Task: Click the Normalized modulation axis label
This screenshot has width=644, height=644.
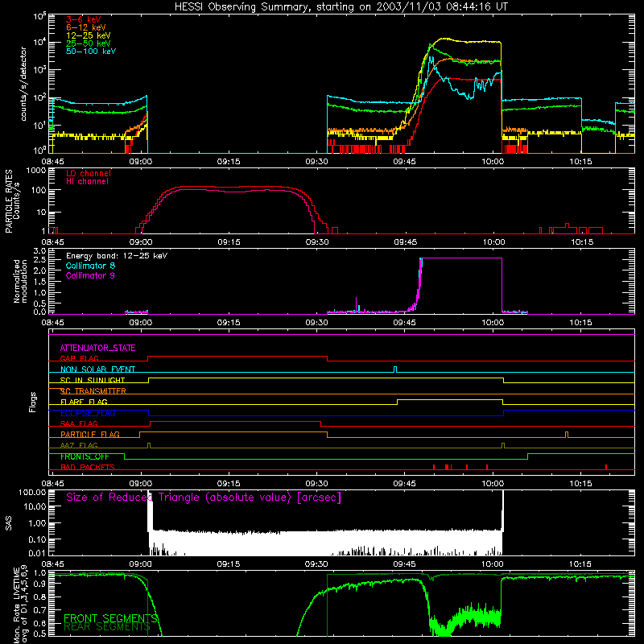Action: (20, 281)
